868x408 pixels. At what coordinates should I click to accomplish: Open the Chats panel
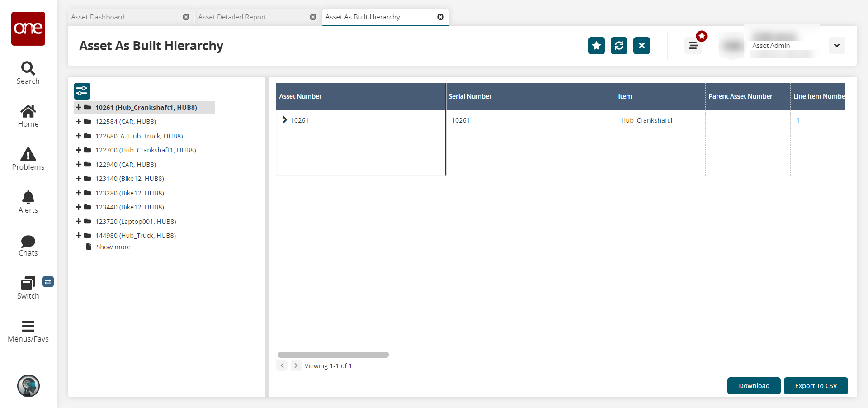point(28,246)
